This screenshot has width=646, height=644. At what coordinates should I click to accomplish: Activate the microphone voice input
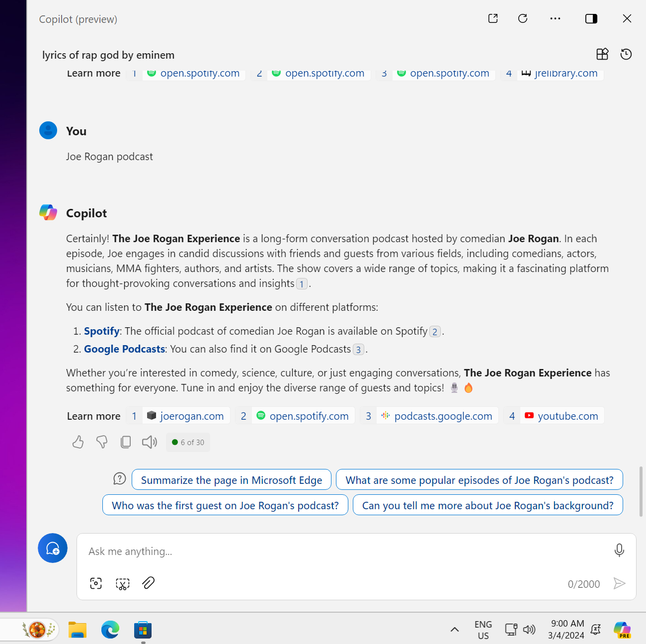click(619, 550)
